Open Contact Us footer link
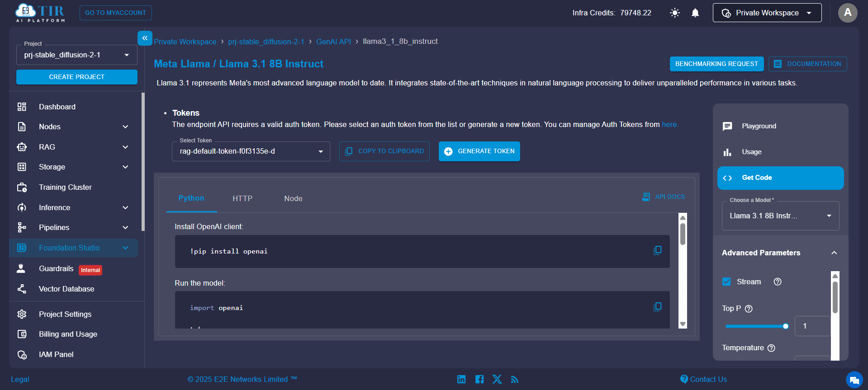 pos(704,379)
